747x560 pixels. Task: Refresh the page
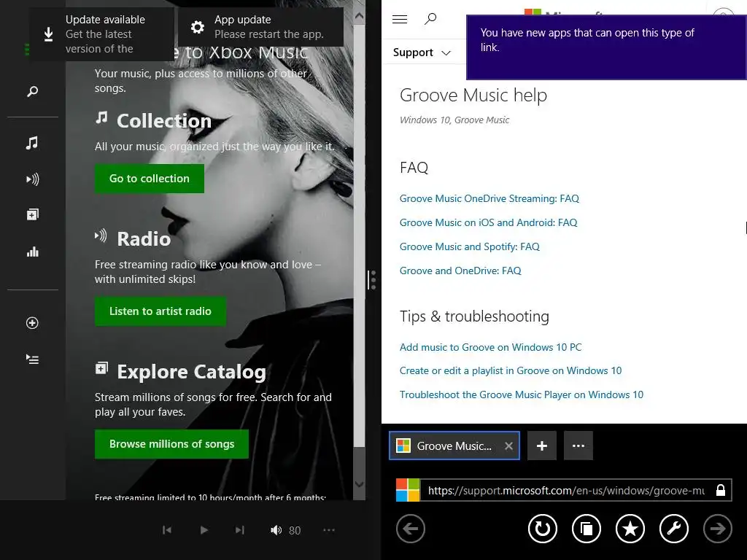543,529
